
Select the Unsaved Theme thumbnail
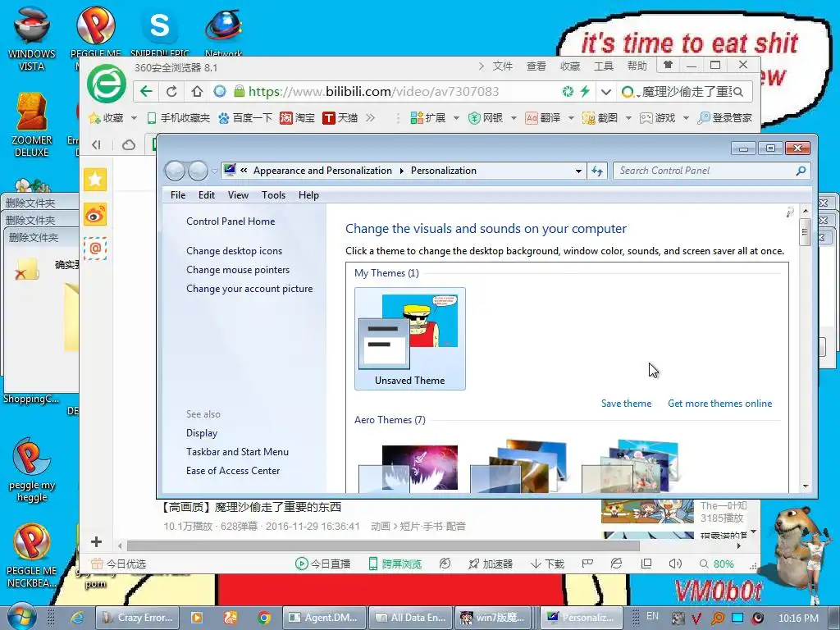[410, 339]
